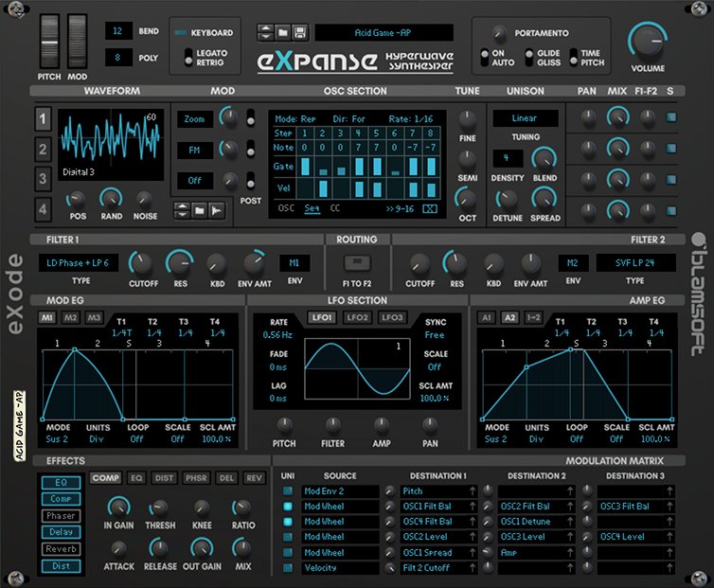Screen dimensions: 714x588
Task: Switch to the EQ effects tab
Action: coord(136,478)
